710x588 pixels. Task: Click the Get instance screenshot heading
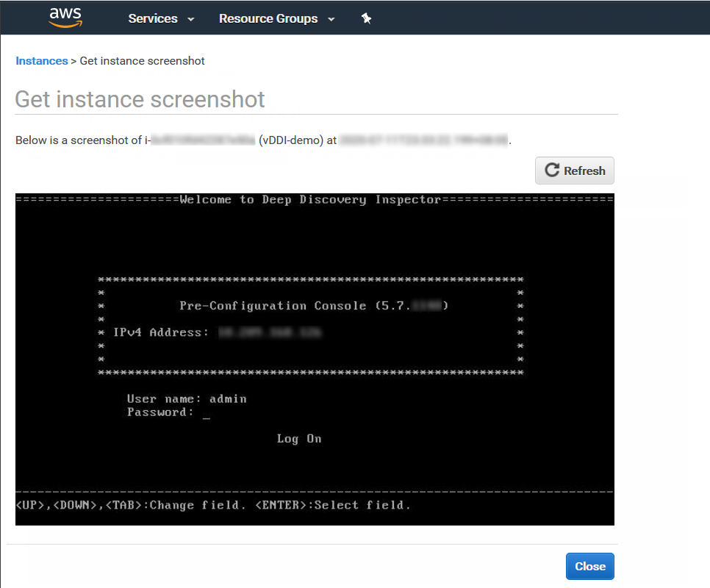click(140, 98)
